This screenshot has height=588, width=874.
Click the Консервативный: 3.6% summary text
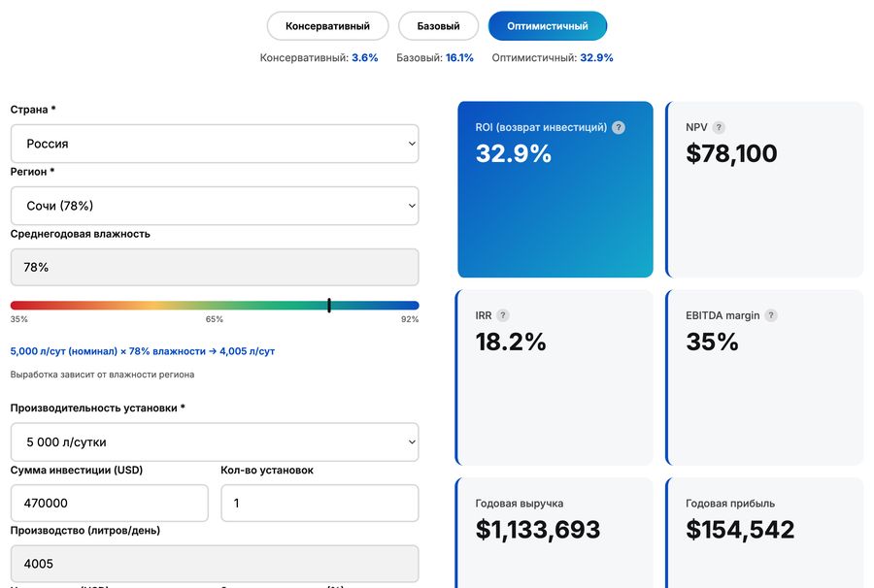[319, 58]
